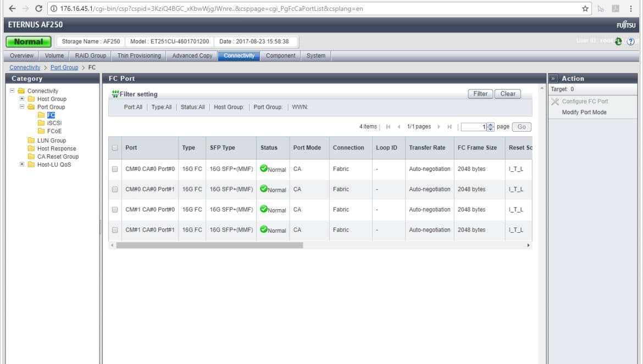The height and width of the screenshot is (364, 643).
Task: Switch to the Overview tab
Action: (x=22, y=55)
